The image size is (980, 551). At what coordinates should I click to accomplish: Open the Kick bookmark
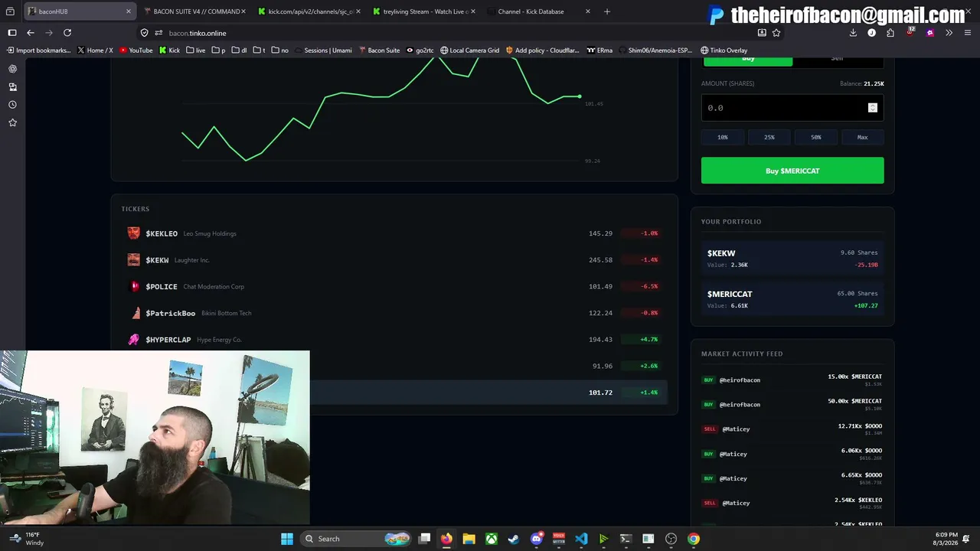coord(169,51)
